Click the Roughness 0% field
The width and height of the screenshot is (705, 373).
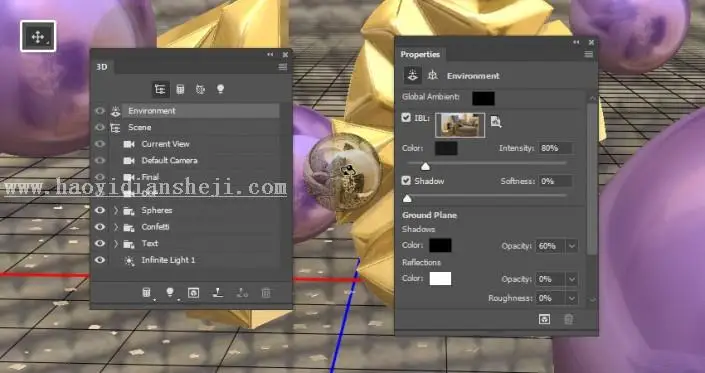[x=551, y=298]
